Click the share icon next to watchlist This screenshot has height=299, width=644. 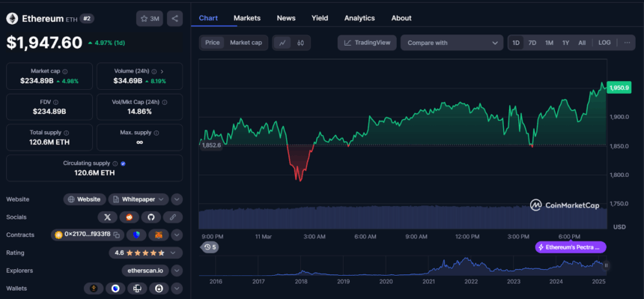[175, 19]
